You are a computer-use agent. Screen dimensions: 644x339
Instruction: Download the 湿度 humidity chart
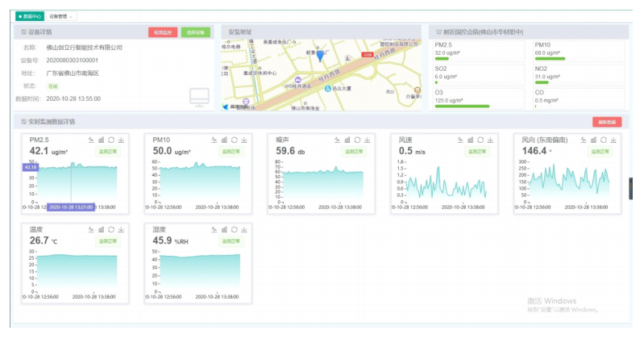(244, 230)
